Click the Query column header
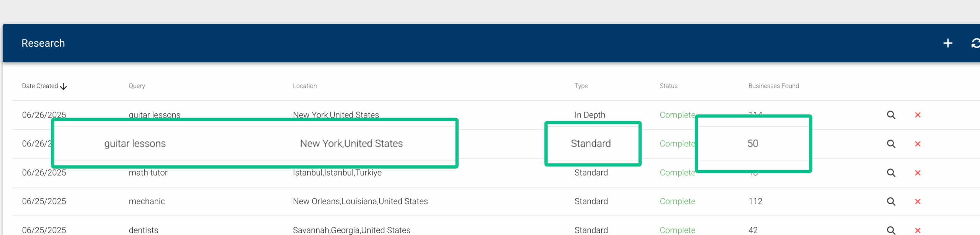Image resolution: width=980 pixels, height=235 pixels. pos(137,86)
